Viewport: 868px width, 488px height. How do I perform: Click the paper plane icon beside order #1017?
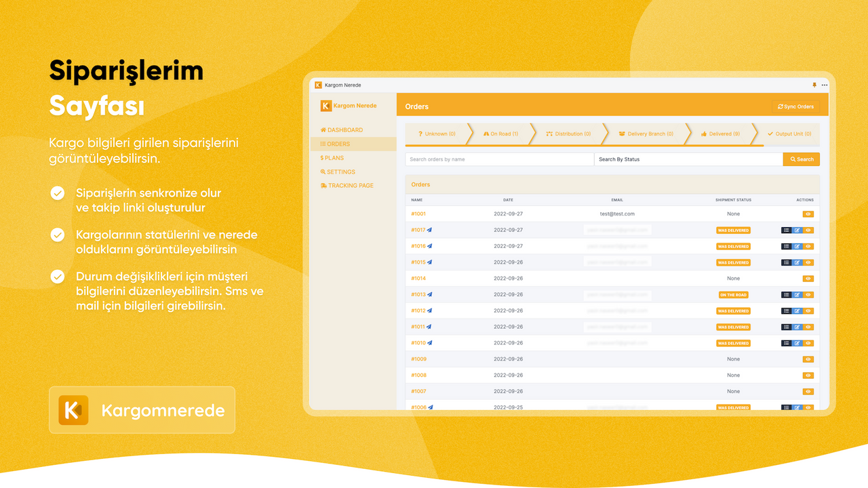[x=430, y=230]
